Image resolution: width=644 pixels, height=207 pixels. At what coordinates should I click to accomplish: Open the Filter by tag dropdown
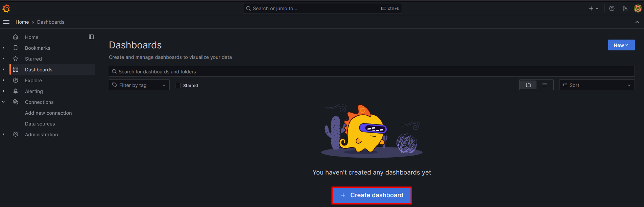[139, 85]
